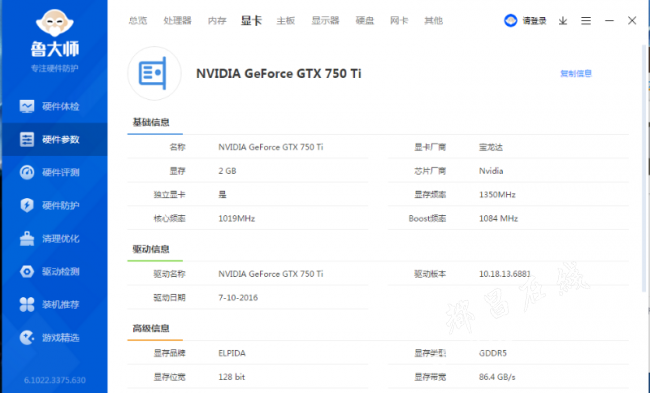The height and width of the screenshot is (393, 650).
Task: Switch to the 网卡 tab
Action: (399, 20)
